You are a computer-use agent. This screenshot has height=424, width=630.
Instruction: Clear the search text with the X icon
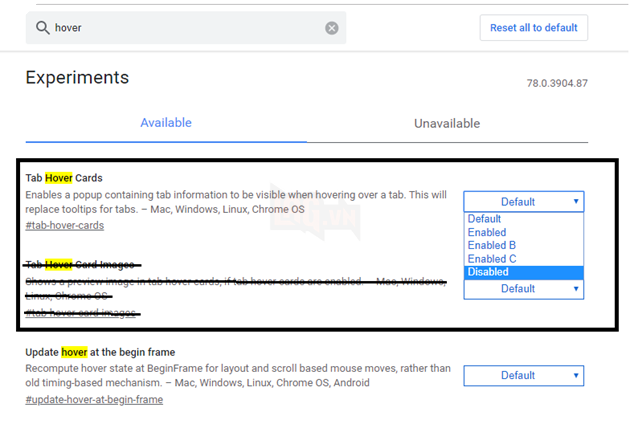pyautogui.click(x=331, y=28)
